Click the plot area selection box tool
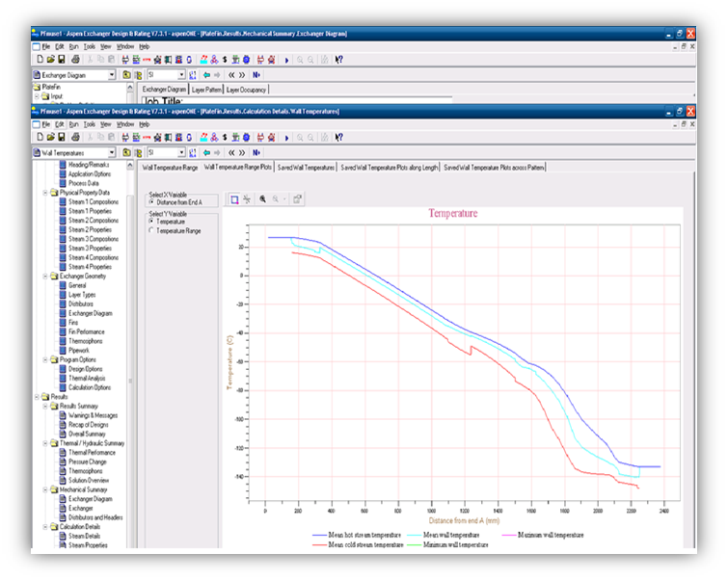This screenshot has width=728, height=580. point(234,198)
